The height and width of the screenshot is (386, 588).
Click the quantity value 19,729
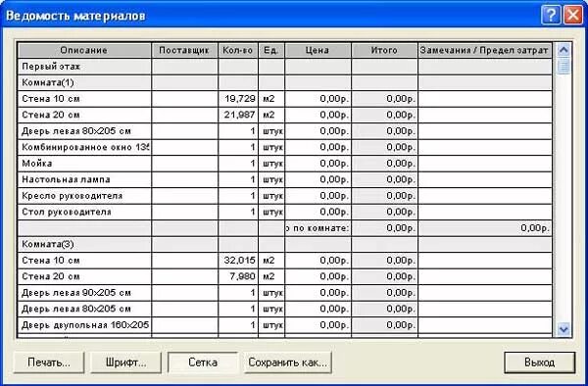(240, 99)
